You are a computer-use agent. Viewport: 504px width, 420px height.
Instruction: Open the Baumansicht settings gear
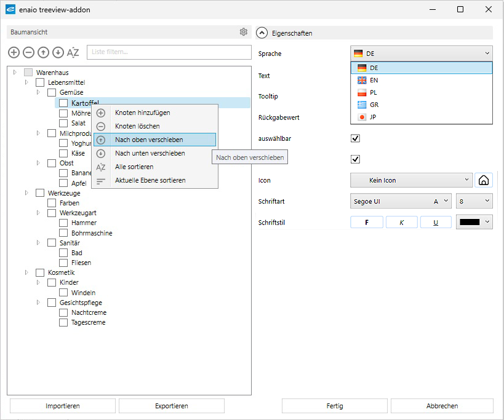(x=244, y=32)
